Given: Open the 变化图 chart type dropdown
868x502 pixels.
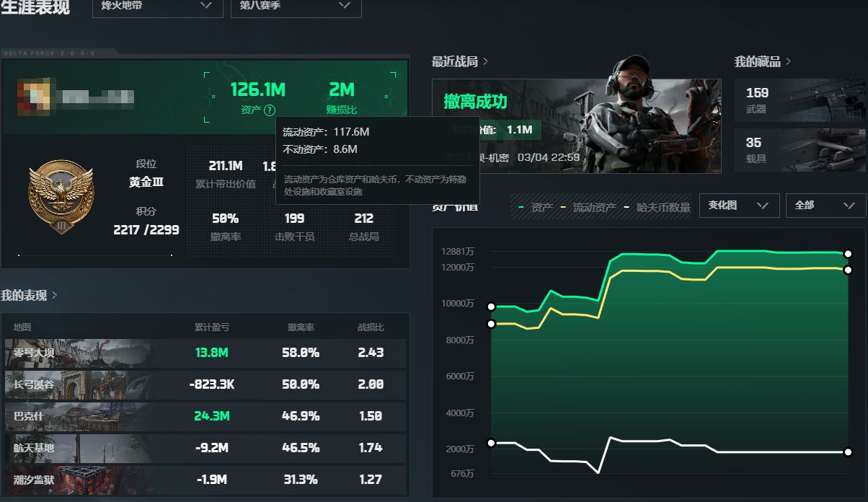Looking at the screenshot, I should pos(739,206).
